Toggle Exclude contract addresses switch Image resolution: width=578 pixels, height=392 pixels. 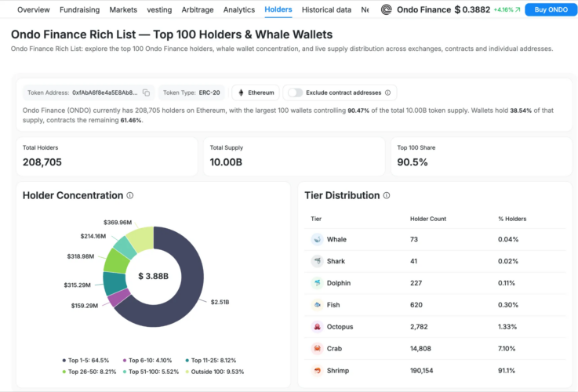pos(295,93)
